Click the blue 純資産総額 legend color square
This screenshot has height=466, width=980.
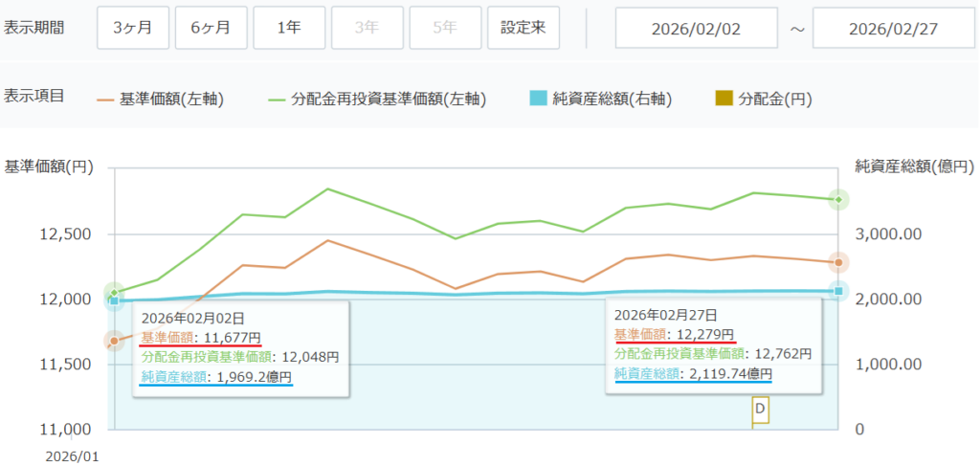click(x=538, y=98)
